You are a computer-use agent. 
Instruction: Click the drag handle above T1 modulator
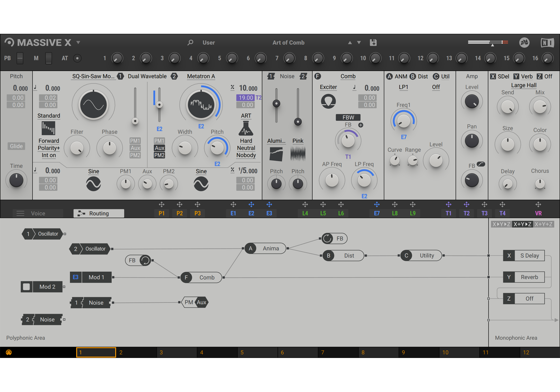[448, 205]
